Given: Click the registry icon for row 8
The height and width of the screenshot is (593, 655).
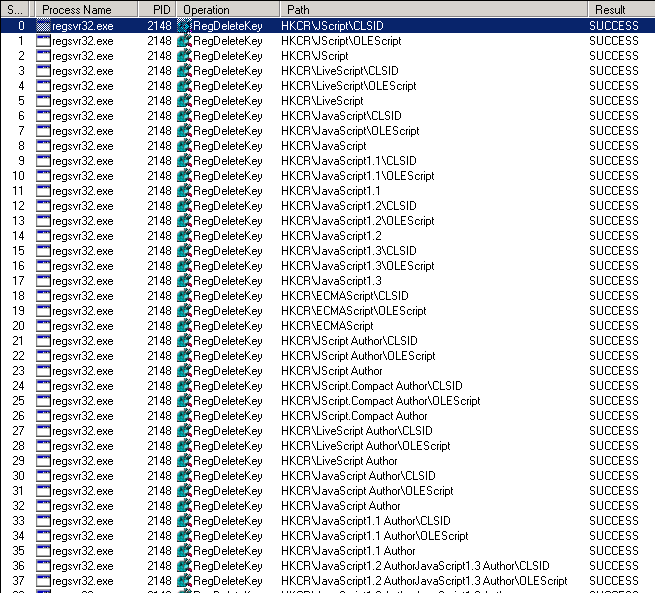Looking at the screenshot, I should 184,146.
